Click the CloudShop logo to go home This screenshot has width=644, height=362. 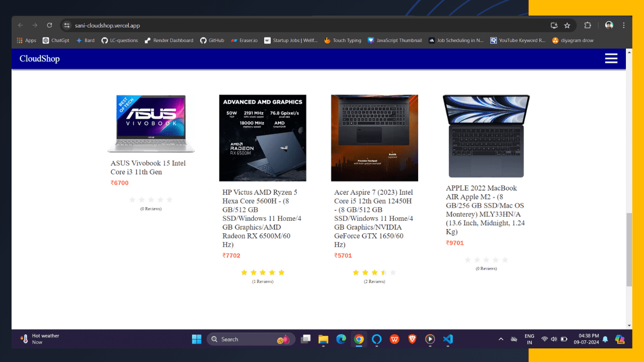(39, 58)
